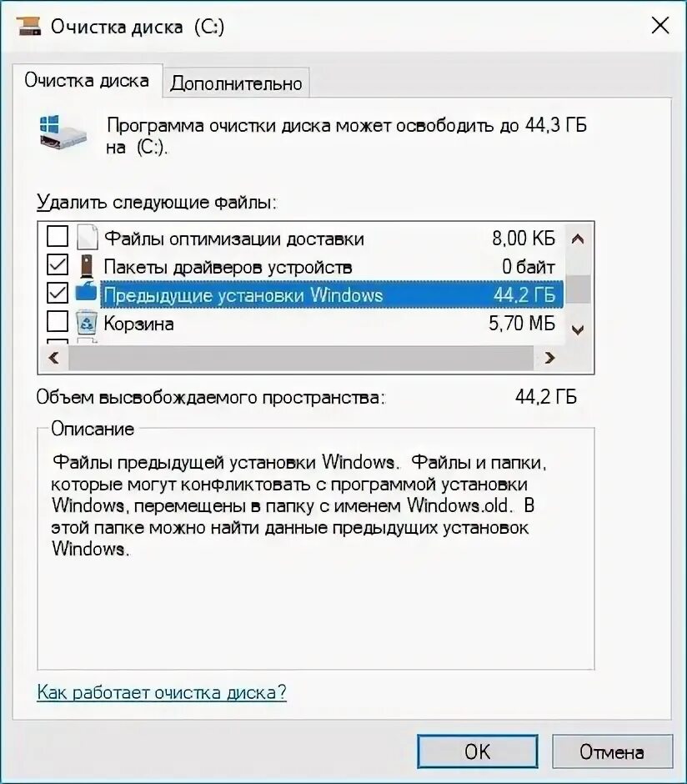687x784 pixels.
Task: Check the Корзина checkbox
Action: (58, 321)
